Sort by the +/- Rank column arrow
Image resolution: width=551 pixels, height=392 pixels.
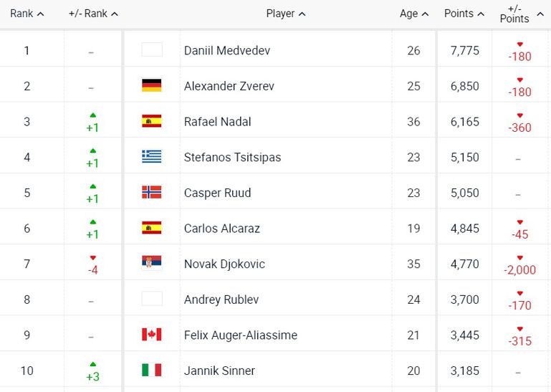pos(115,14)
